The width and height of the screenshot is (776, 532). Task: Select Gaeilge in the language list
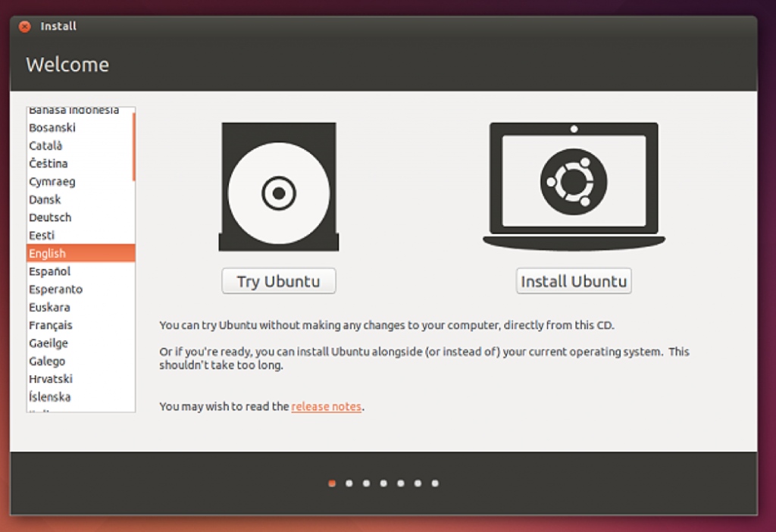pyautogui.click(x=80, y=343)
